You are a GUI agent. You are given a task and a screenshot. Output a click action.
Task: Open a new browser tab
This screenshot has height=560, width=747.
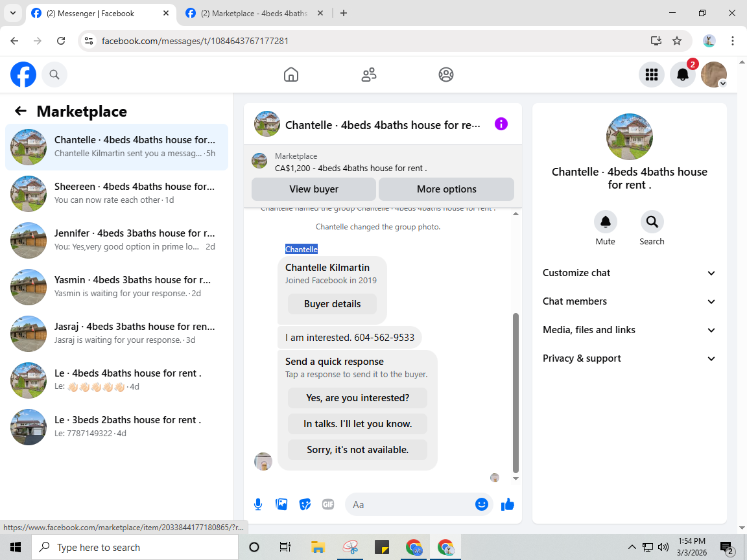pos(344,14)
